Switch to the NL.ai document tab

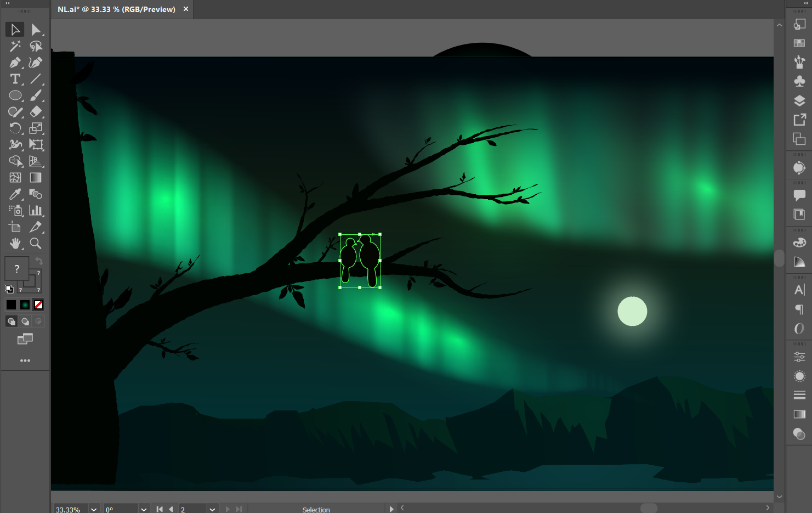pyautogui.click(x=116, y=9)
